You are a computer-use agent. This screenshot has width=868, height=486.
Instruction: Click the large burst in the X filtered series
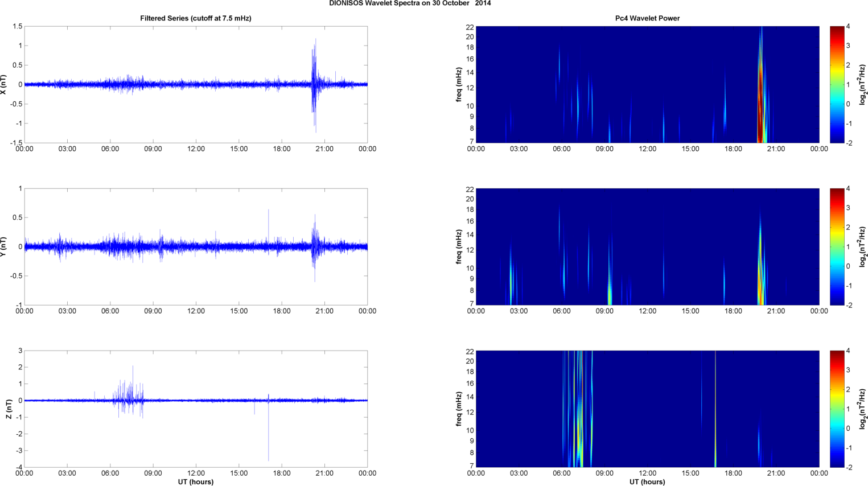314,84
